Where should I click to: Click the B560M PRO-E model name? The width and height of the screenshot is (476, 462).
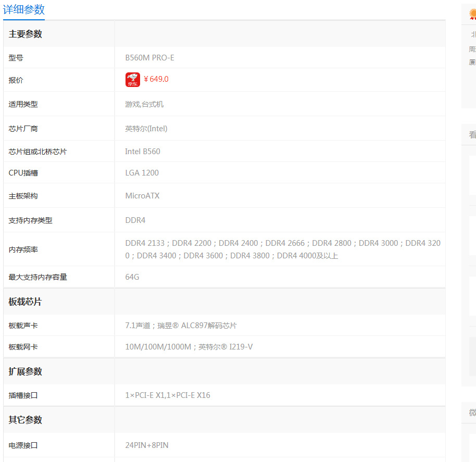(149, 58)
